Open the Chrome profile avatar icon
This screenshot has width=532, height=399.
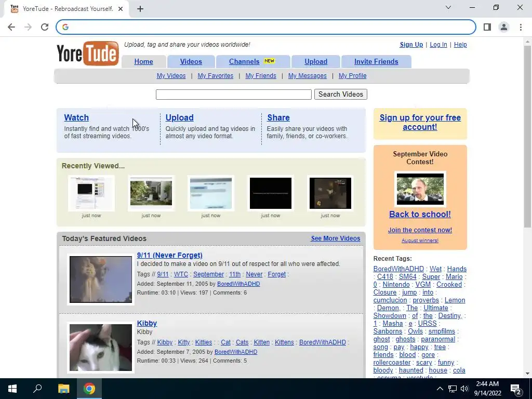click(x=504, y=27)
